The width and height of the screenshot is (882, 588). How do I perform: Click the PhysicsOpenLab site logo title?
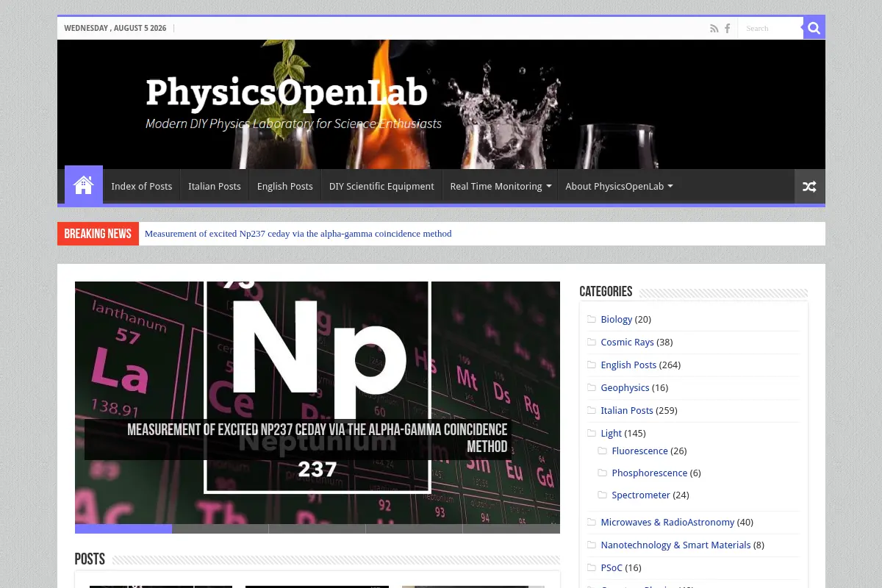pos(287,93)
